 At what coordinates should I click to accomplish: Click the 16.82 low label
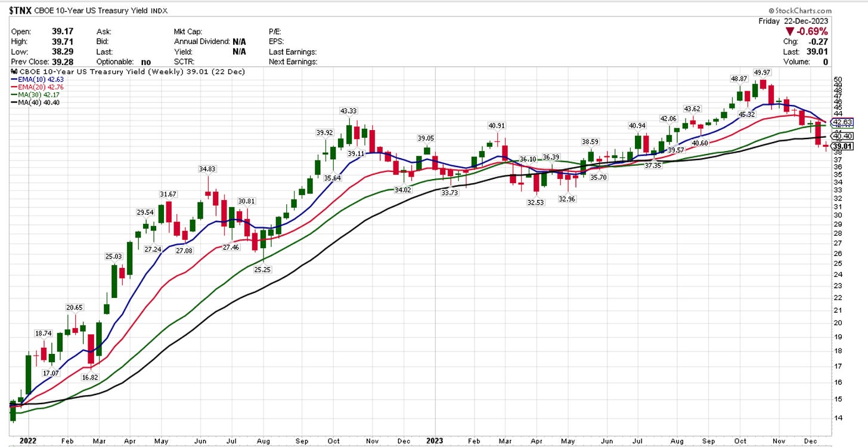(90, 377)
